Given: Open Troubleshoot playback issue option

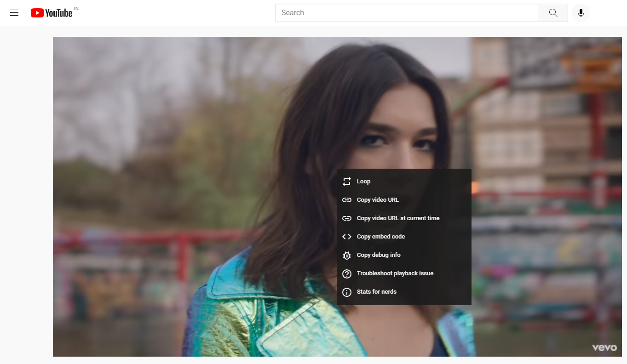Looking at the screenshot, I should [x=404, y=273].
